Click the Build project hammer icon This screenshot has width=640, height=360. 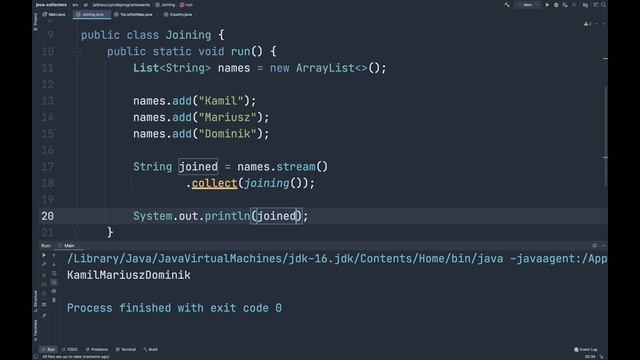click(x=507, y=5)
